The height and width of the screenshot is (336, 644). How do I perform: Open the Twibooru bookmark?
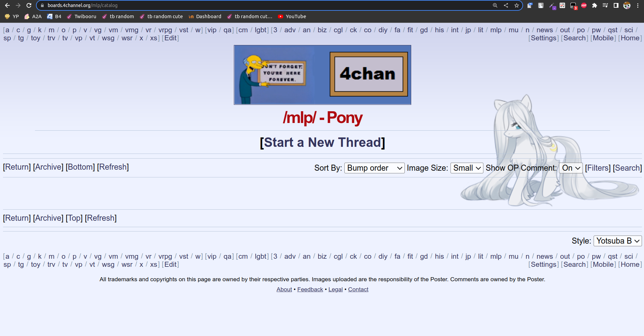(82, 16)
